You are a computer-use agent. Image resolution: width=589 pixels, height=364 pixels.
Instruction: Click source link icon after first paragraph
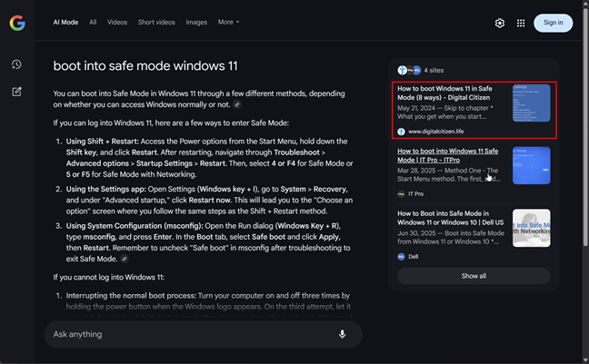pyautogui.click(x=237, y=105)
